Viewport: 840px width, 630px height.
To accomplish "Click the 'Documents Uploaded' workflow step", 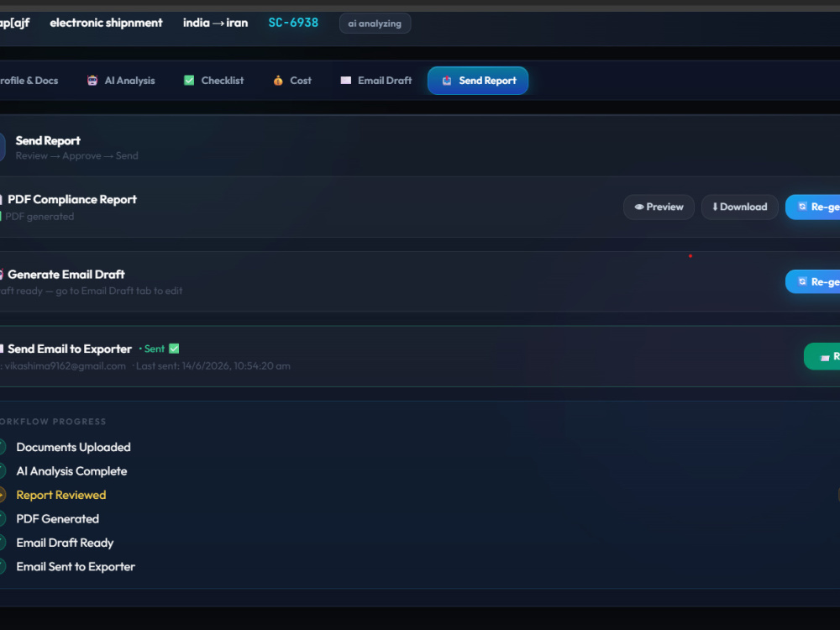I will point(73,448).
